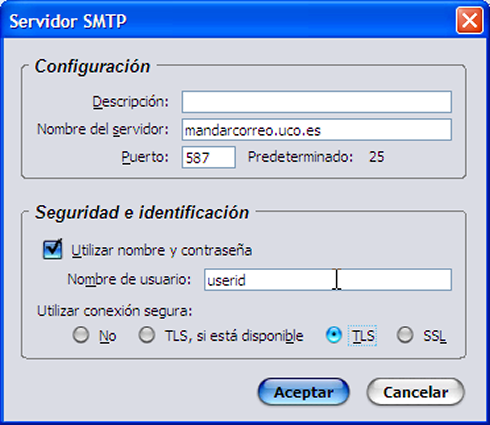Image resolution: width=490 pixels, height=425 pixels.
Task: Click the Nombre del servidor label
Action: [103, 129]
